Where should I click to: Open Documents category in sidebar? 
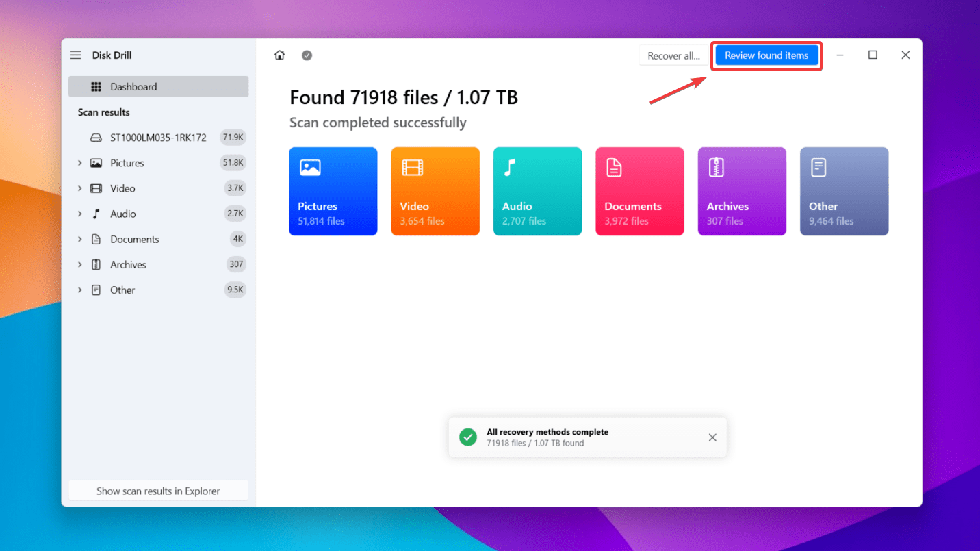[x=158, y=239]
